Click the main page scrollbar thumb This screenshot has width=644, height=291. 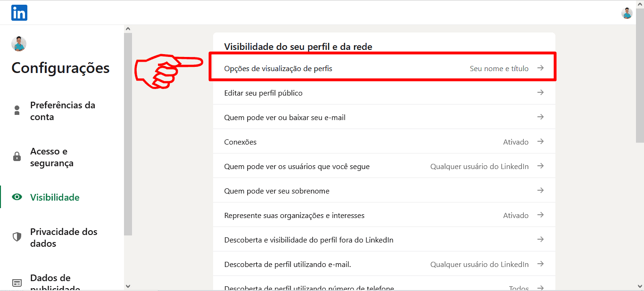click(640, 75)
